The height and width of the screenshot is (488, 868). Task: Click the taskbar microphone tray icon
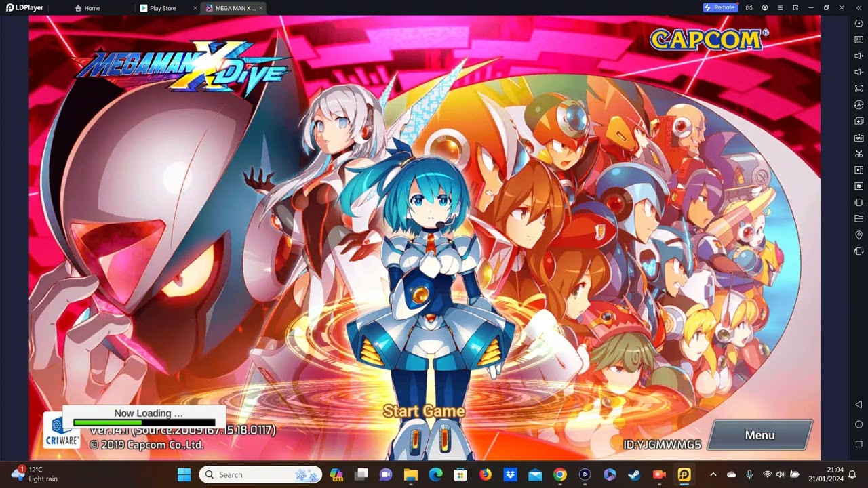(749, 474)
